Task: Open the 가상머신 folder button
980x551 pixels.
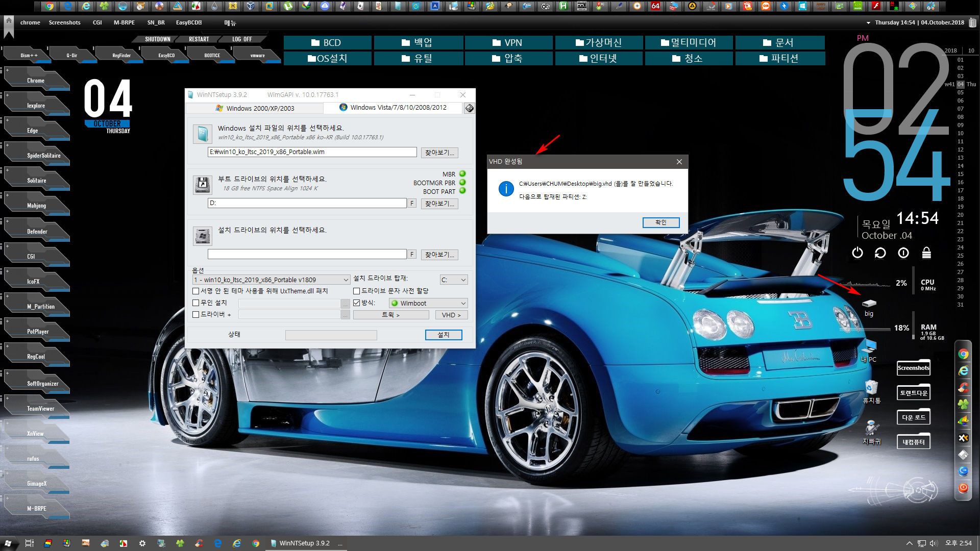Action: pos(599,43)
